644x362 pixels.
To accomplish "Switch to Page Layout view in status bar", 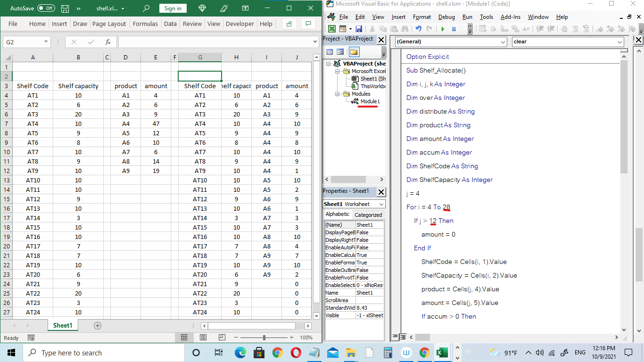I will [x=203, y=337].
